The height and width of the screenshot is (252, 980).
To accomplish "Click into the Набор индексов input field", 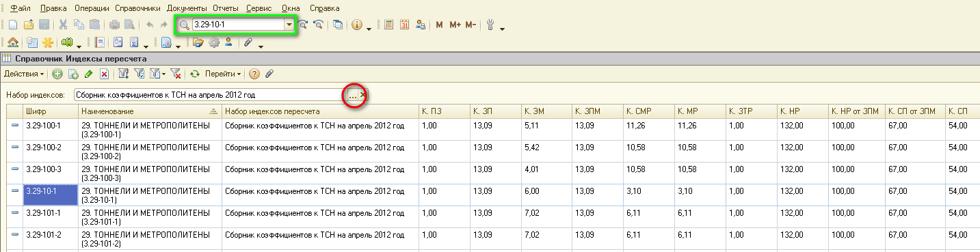I will (210, 95).
